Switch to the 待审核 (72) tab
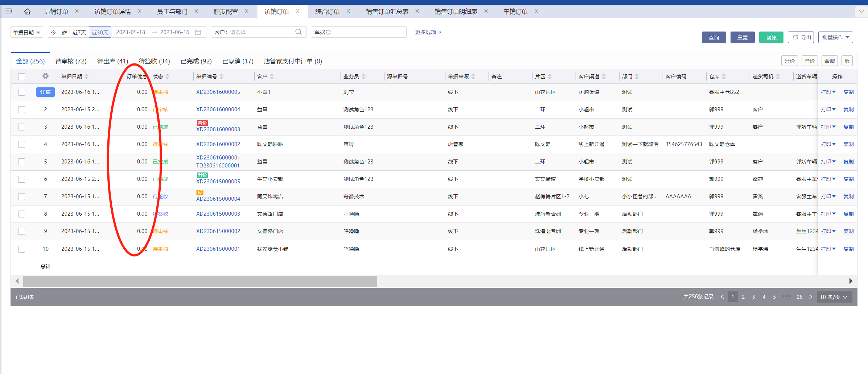Screen dimensions: 868x374 [x=71, y=61]
